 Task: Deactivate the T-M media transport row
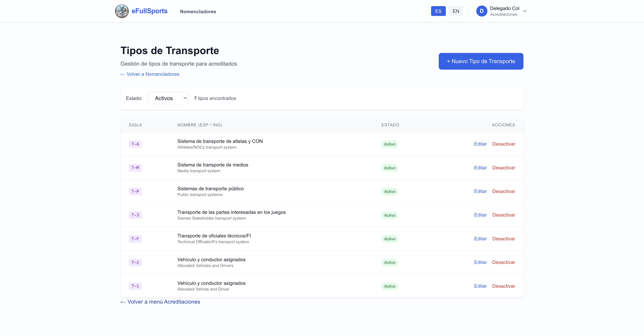click(x=504, y=168)
